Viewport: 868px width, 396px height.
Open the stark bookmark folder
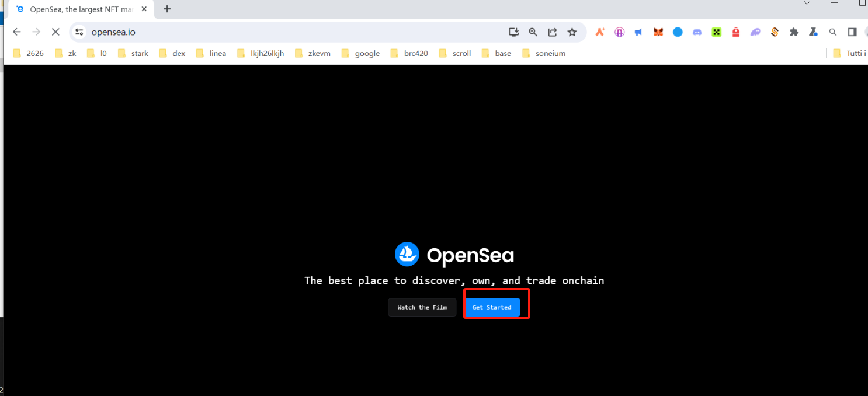tap(133, 53)
